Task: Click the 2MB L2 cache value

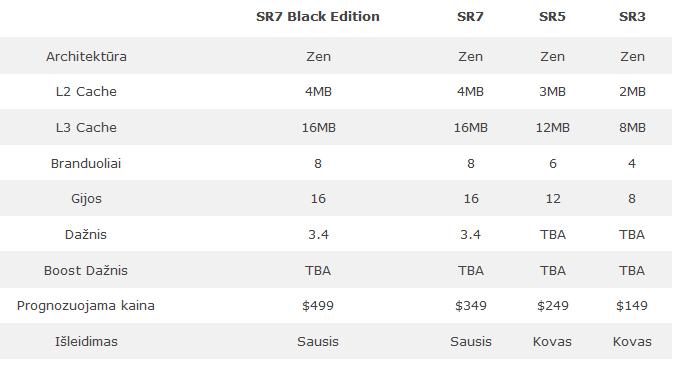Action: pyautogui.click(x=632, y=92)
